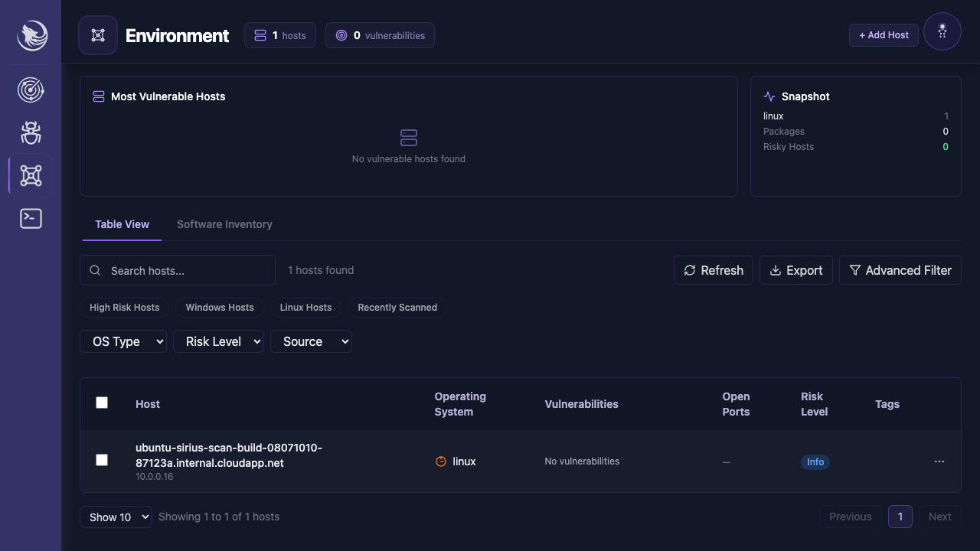This screenshot has height=551, width=980.
Task: Click the Open Ports column header
Action: tap(736, 404)
